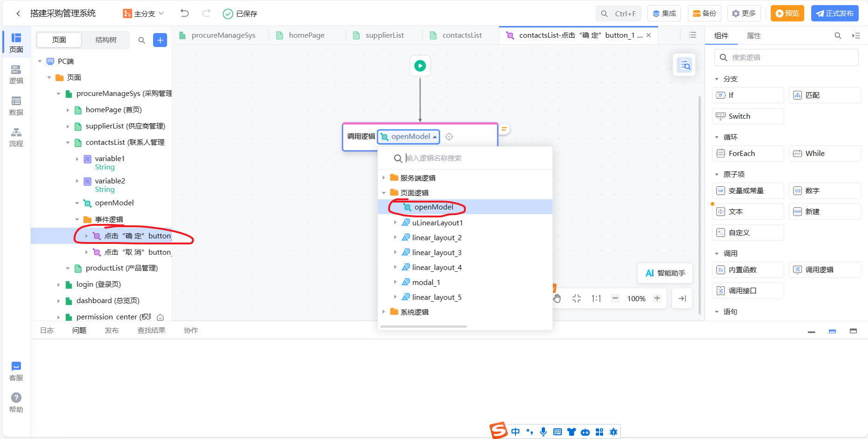Click the zoom in plus button

click(x=657, y=298)
